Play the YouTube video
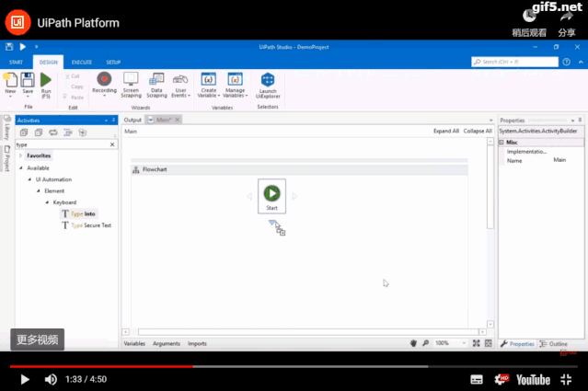The image size is (588, 391). (25, 379)
